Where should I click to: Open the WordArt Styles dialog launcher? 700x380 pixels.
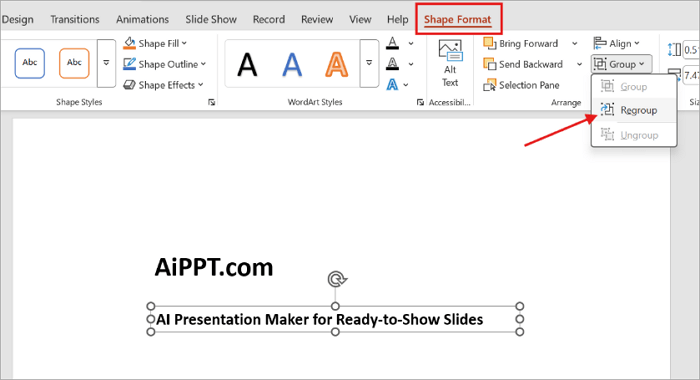(x=420, y=102)
